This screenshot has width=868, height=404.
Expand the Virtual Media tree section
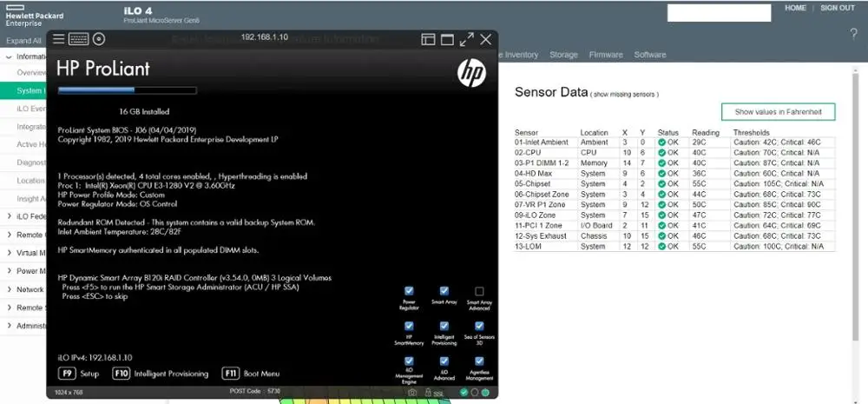tap(9, 253)
